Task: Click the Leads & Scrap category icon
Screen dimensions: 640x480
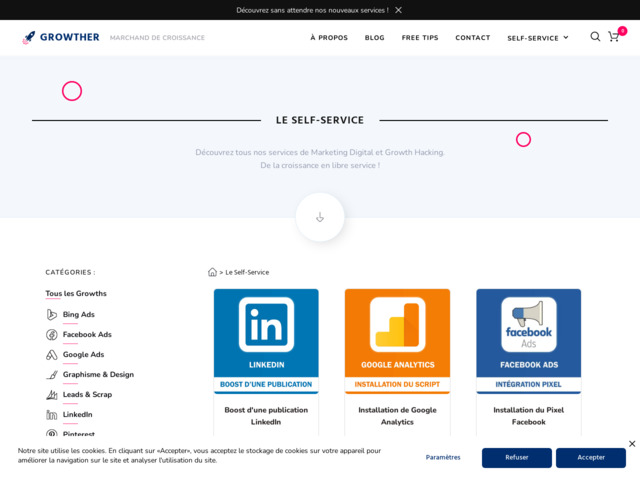Action: pos(51,395)
